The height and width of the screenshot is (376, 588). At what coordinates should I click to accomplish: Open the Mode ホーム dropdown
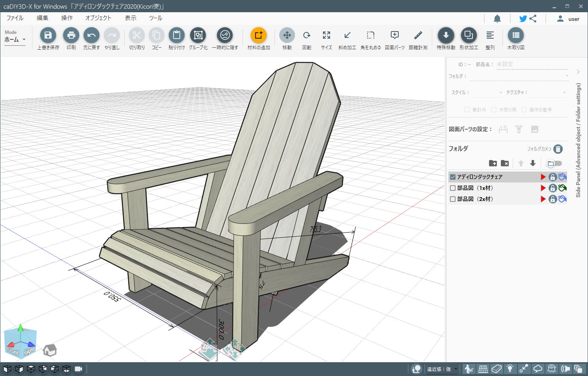click(x=15, y=39)
